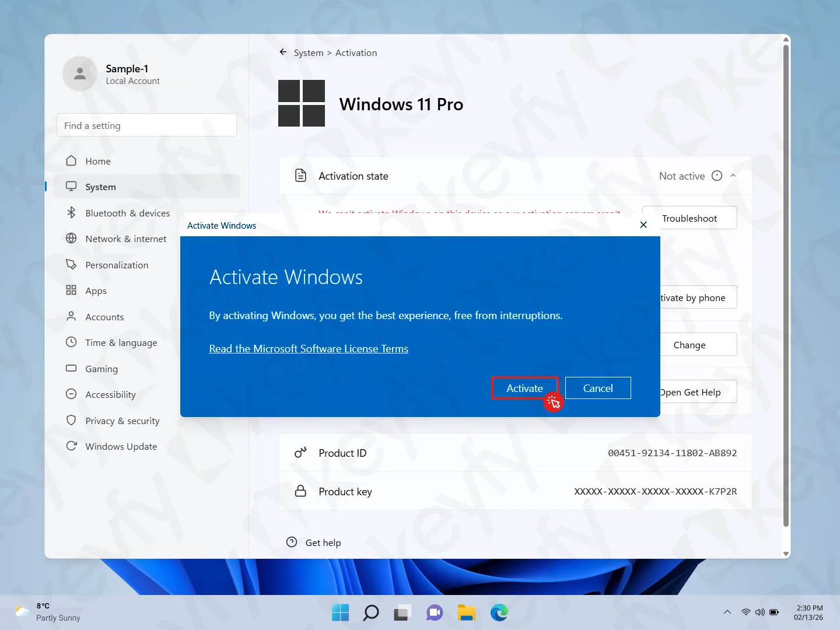Open the weather widget on taskbar
The image size is (840, 630).
[48, 612]
